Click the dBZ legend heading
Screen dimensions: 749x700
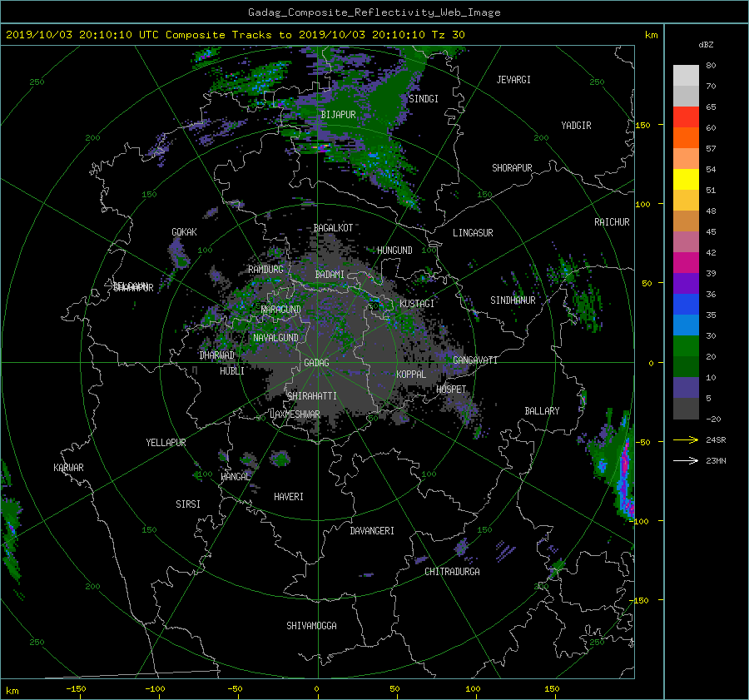706,45
